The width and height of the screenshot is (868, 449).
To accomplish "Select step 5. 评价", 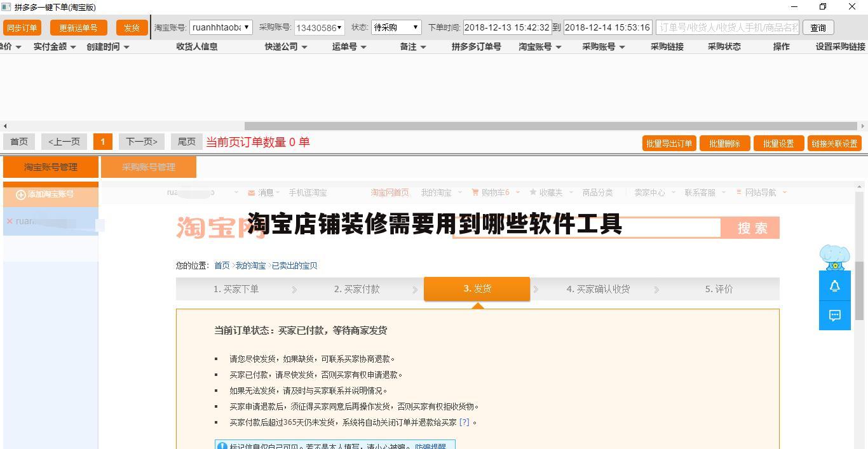I will coord(719,289).
